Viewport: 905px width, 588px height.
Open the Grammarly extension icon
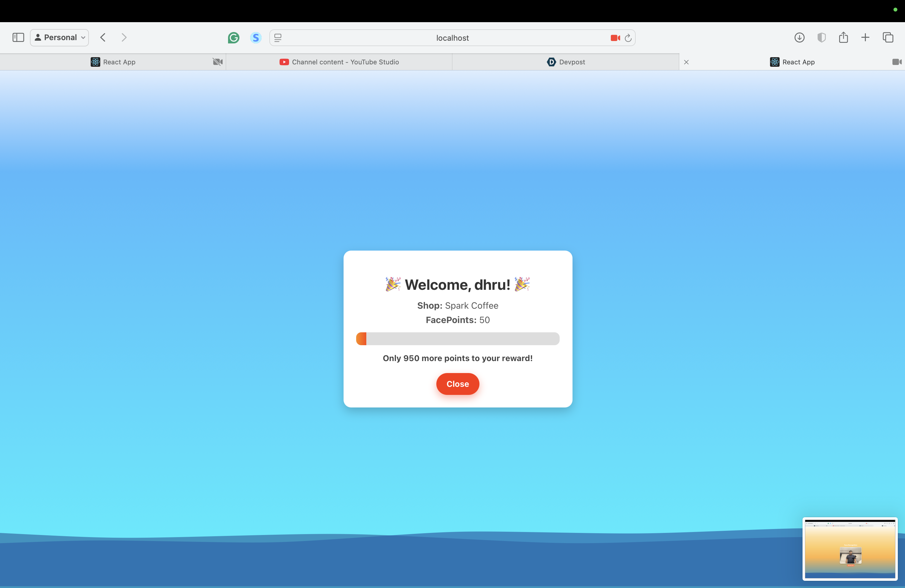[x=233, y=38]
